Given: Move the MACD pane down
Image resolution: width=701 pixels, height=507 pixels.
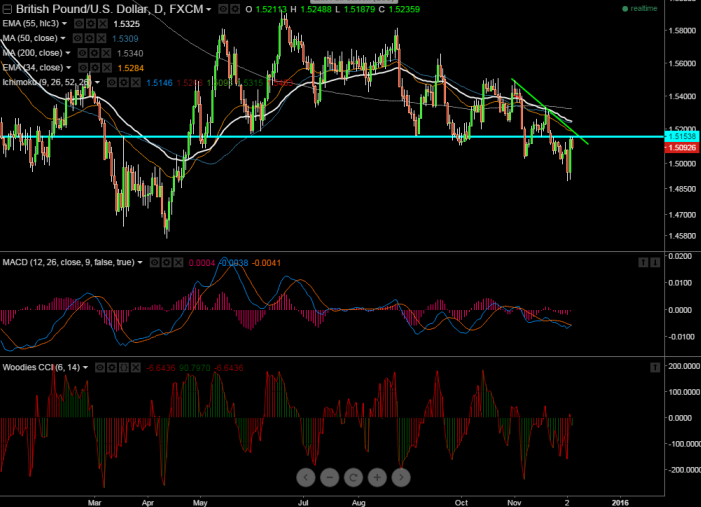Looking at the screenshot, I should [655, 262].
